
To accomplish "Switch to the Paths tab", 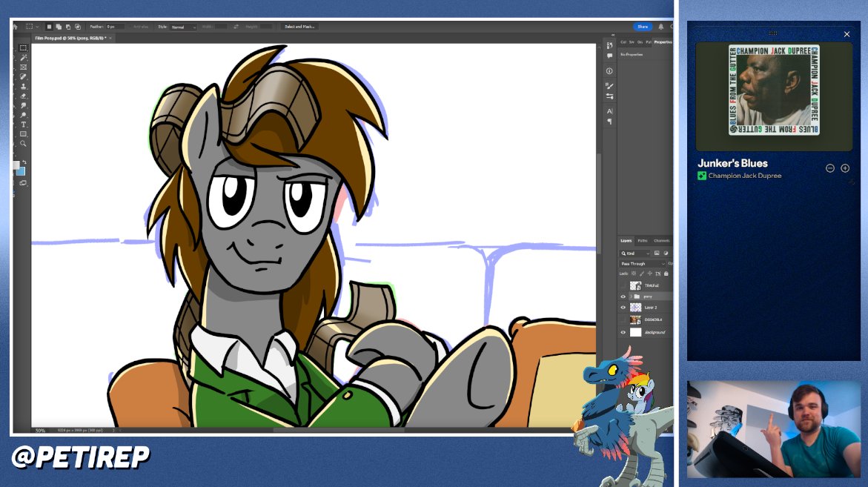I will pos(642,241).
